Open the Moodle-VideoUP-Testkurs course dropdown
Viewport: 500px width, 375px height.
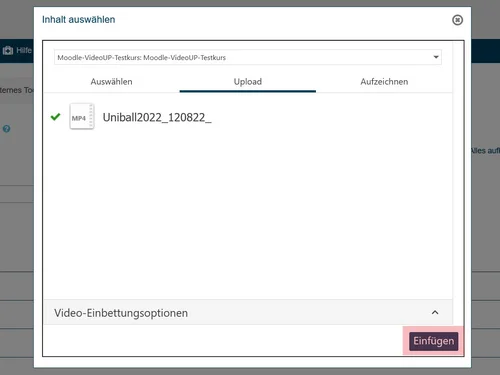(x=248, y=57)
